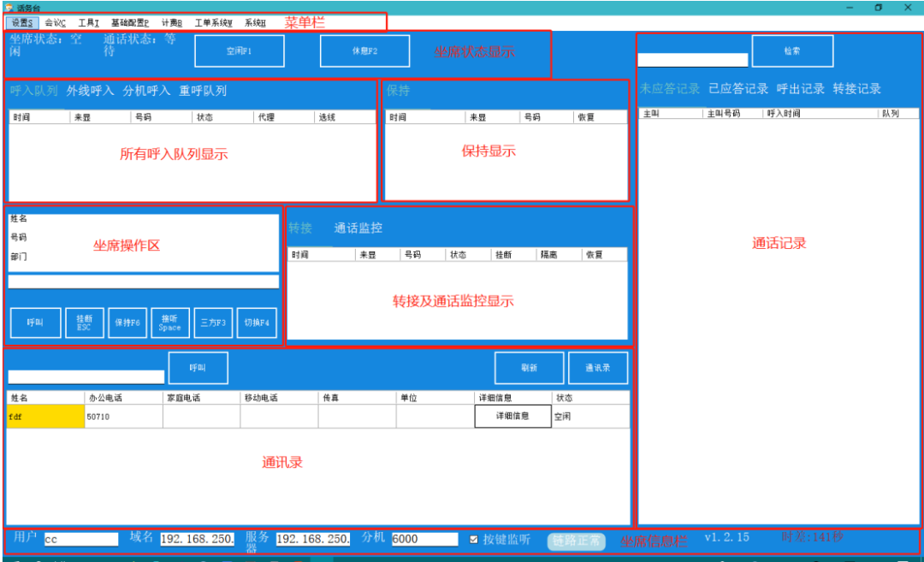
Task: Switch to the 外线呼入 tab
Action: pyautogui.click(x=90, y=91)
